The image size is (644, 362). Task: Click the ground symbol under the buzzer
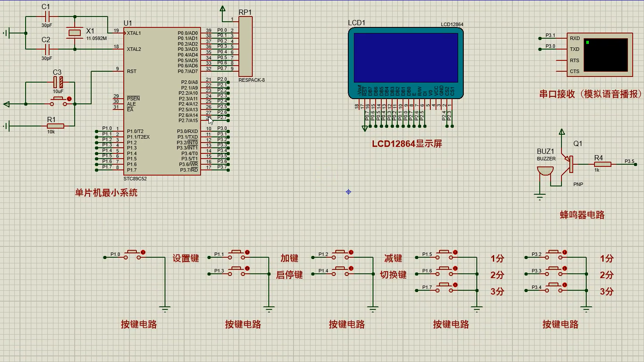coord(540,197)
